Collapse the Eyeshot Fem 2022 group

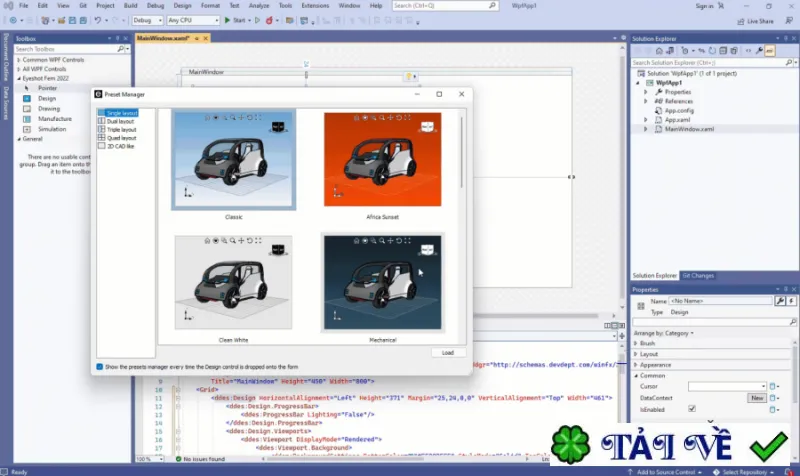pos(19,79)
